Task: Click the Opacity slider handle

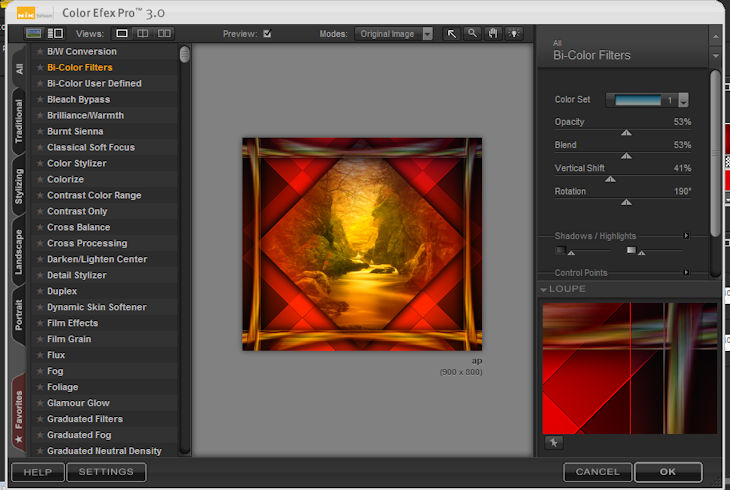Action: 626,132
